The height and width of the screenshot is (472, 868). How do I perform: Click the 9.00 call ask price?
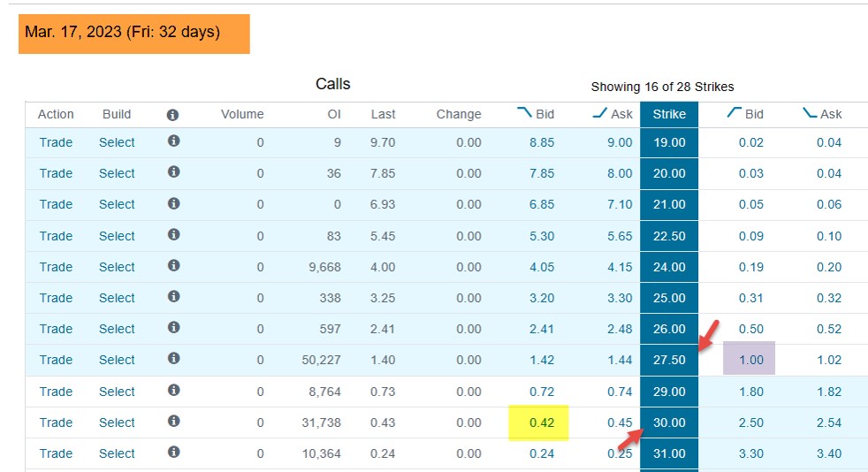(620, 142)
